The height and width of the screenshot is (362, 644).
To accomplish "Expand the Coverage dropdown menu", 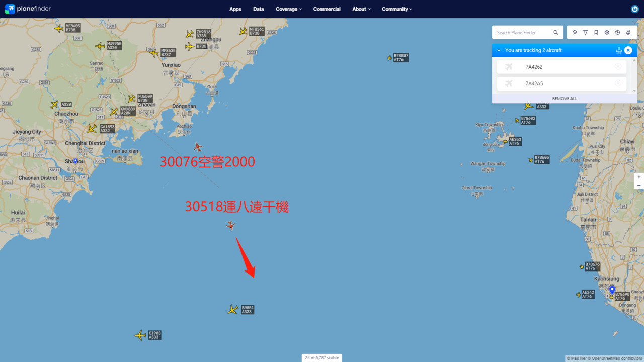I will pyautogui.click(x=289, y=9).
